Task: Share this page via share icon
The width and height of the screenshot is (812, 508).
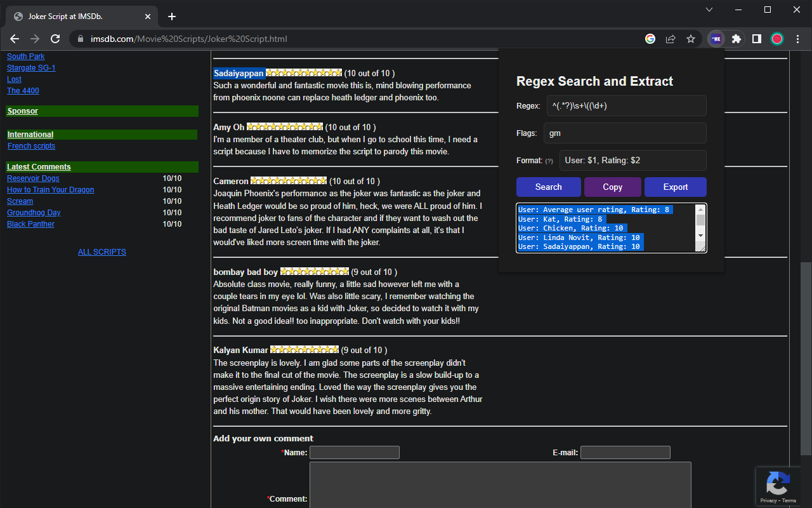Action: pos(671,39)
